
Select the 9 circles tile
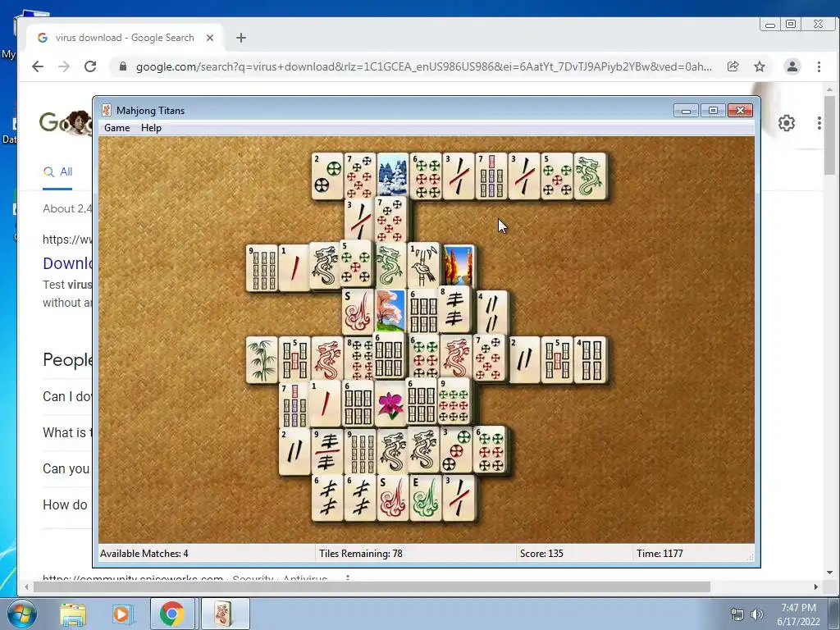(454, 401)
